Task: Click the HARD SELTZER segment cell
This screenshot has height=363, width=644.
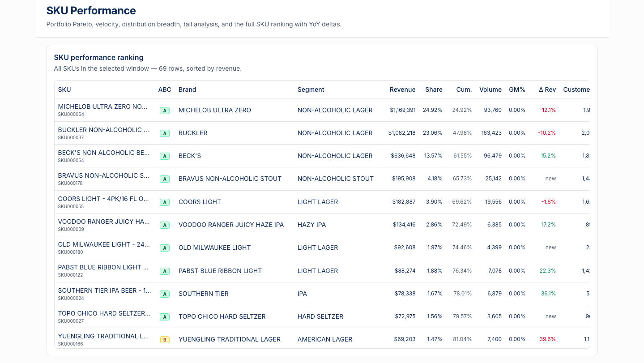Action: pos(320,316)
